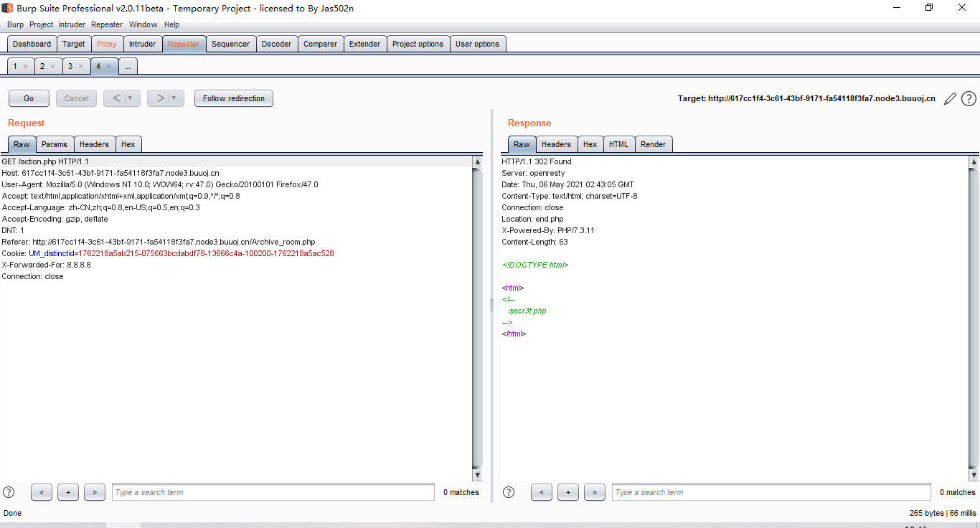
Task: Select response Hex tab
Action: (590, 144)
